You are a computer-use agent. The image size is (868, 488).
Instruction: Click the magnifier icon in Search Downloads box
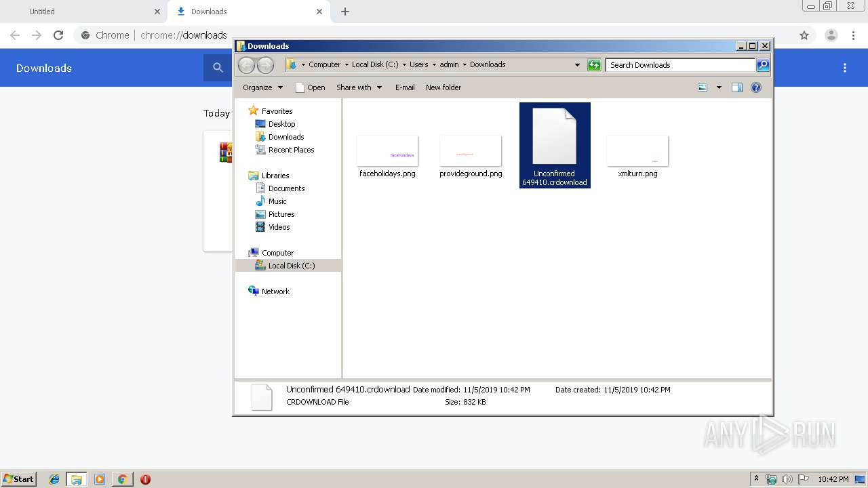pos(763,65)
